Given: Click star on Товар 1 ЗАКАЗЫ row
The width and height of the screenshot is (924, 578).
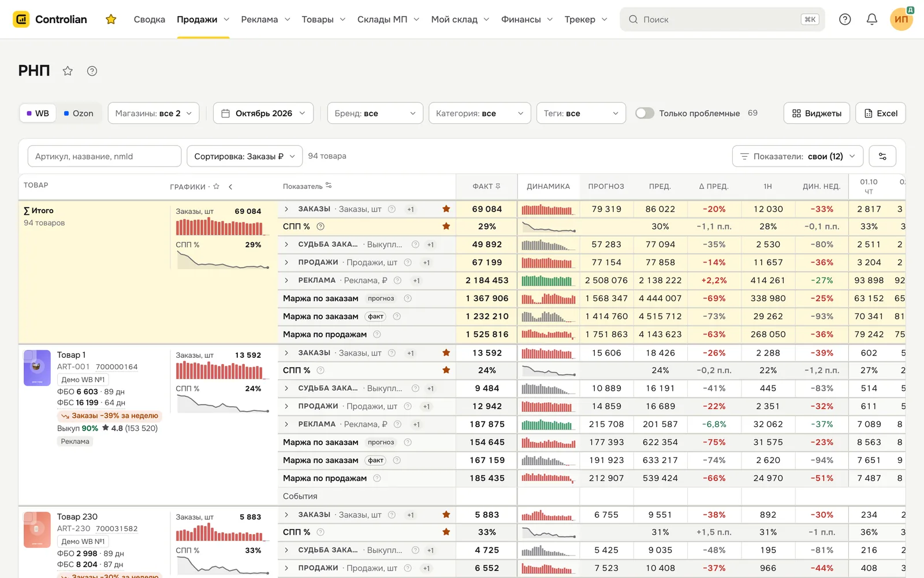Looking at the screenshot, I should 446,353.
